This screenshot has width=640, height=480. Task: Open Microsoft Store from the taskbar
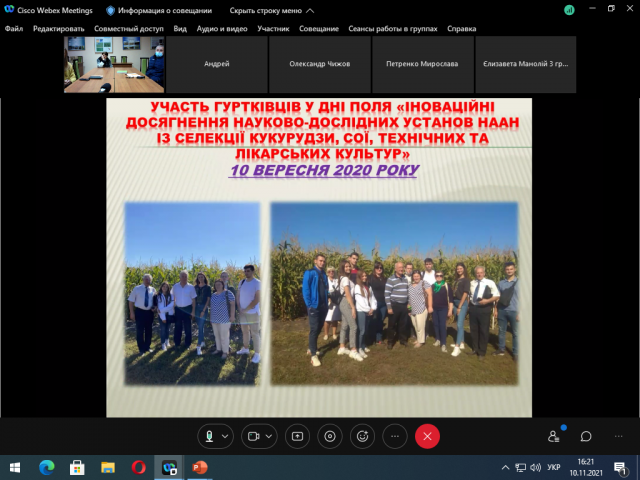tap(77, 467)
